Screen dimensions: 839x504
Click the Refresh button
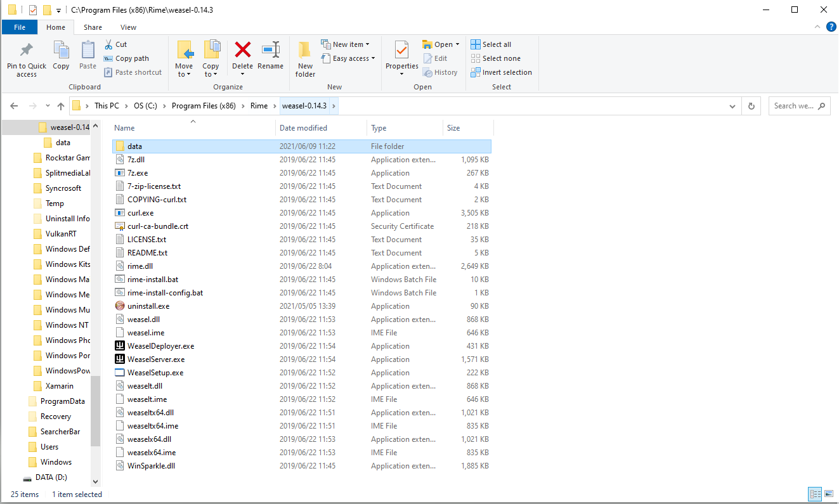click(x=751, y=106)
